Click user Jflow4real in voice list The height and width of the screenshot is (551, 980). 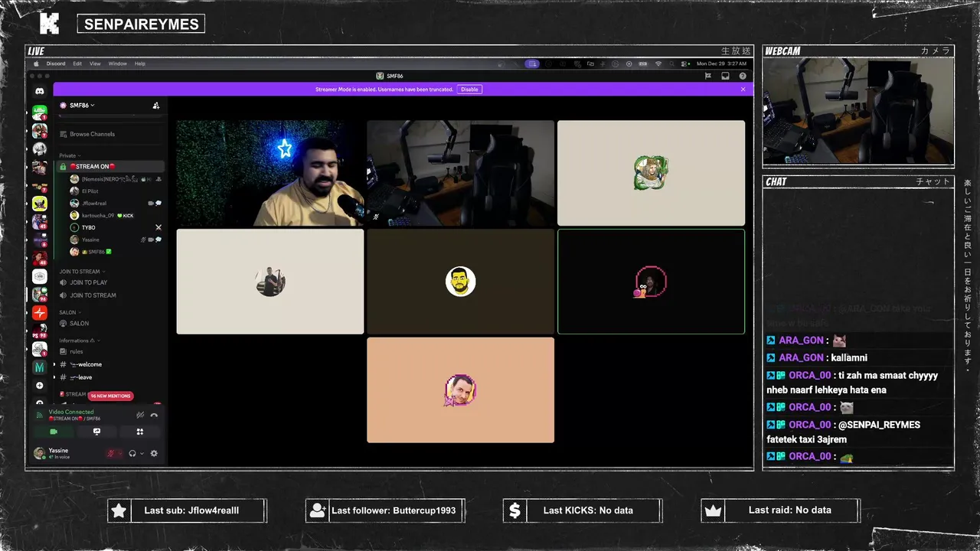pyautogui.click(x=116, y=204)
